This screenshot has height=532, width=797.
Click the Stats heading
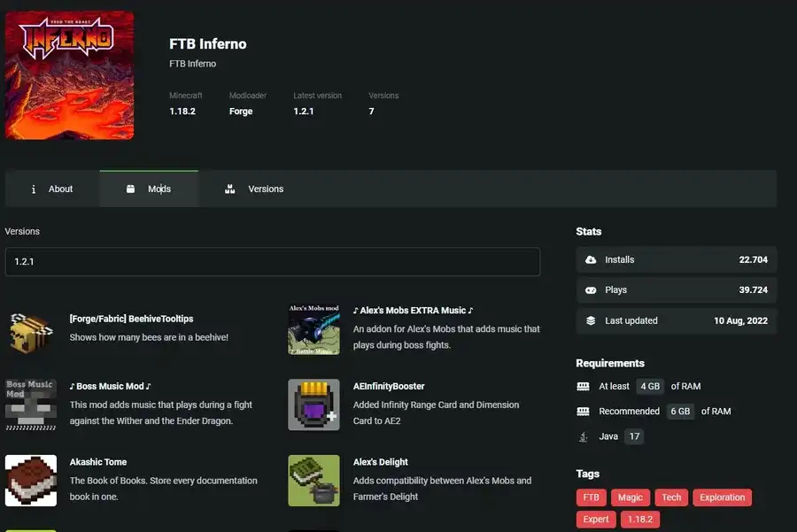point(589,232)
